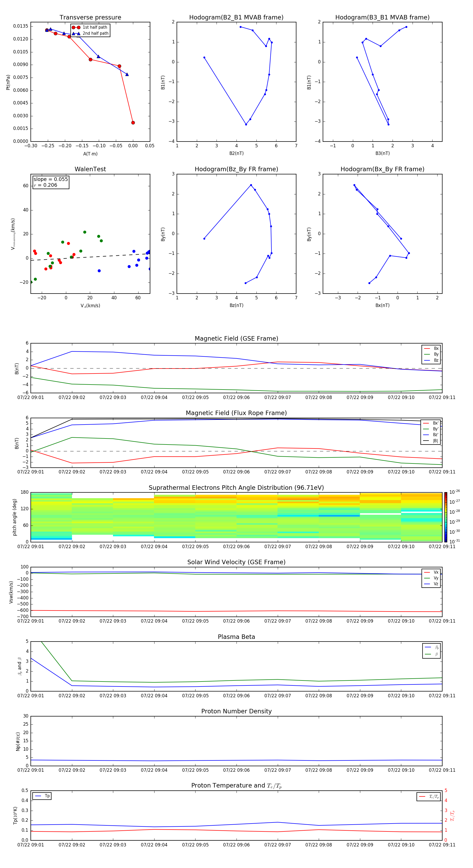Screen dimensions: 473x868
Task: Click the red 'Te/Tp' right axis label
Action: [x=453, y=815]
